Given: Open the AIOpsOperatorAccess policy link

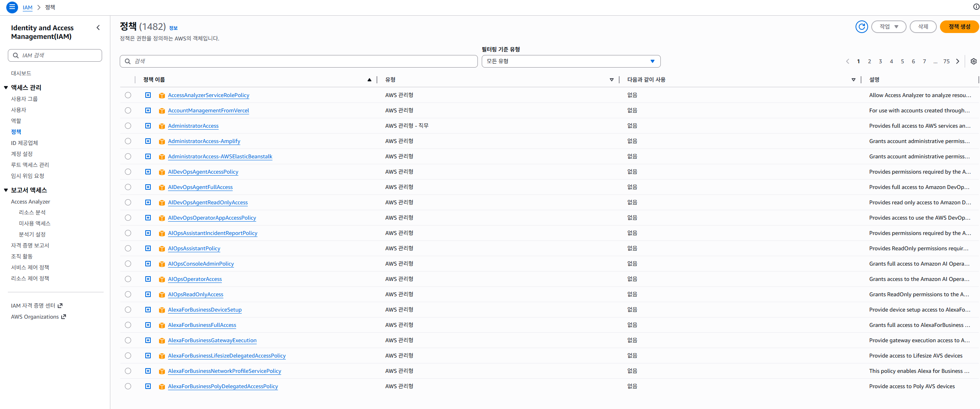Looking at the screenshot, I should pyautogui.click(x=195, y=279).
